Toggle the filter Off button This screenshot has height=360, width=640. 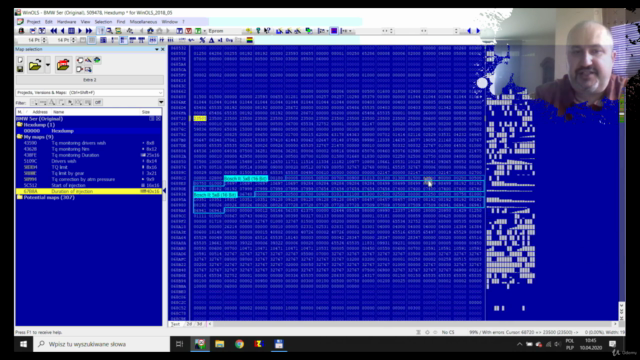(x=98, y=102)
